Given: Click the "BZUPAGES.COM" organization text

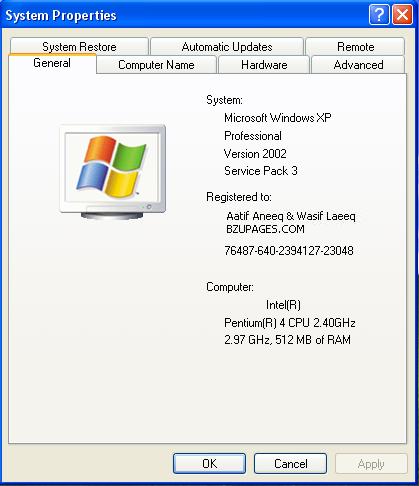Looking at the screenshot, I should [x=265, y=229].
